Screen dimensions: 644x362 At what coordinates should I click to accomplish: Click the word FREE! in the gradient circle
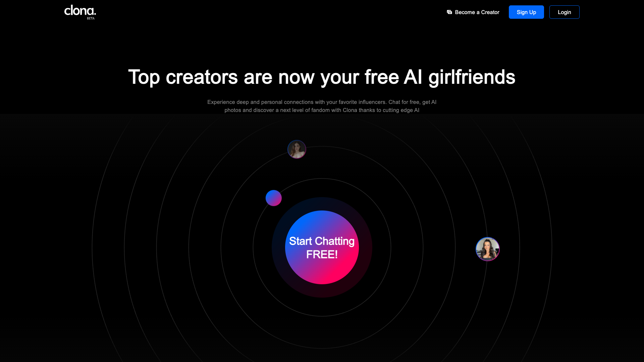click(x=322, y=254)
